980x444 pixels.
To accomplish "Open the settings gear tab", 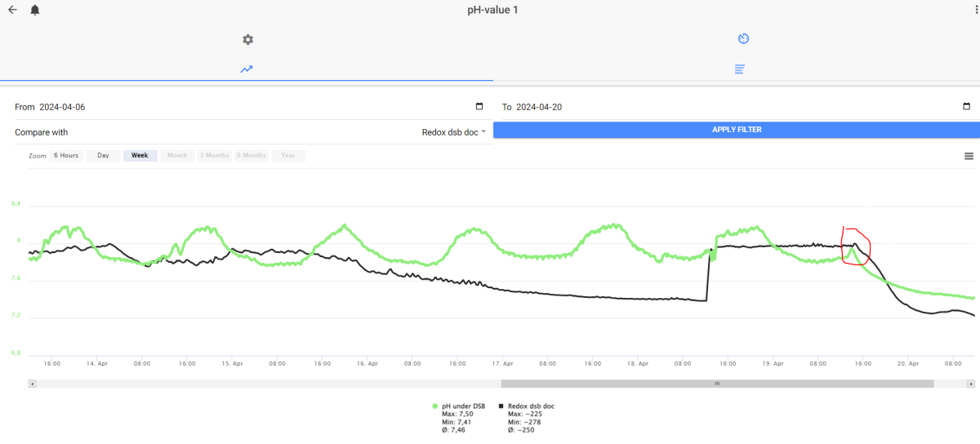I will [247, 39].
